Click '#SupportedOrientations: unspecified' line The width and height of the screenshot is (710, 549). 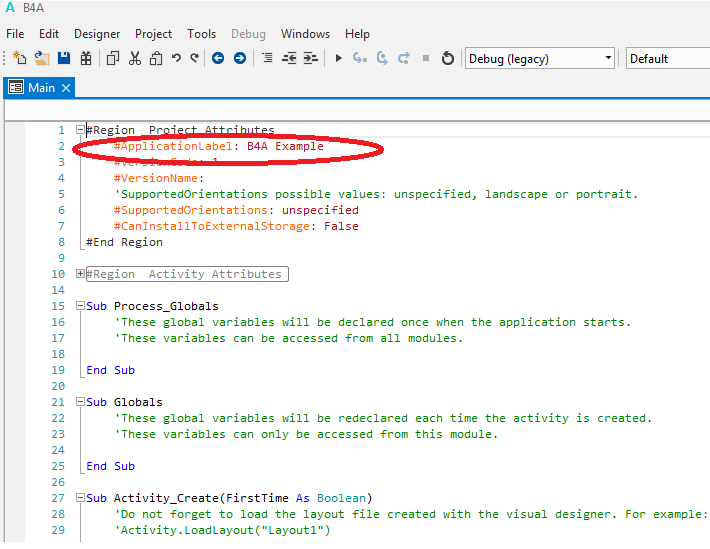(236, 210)
